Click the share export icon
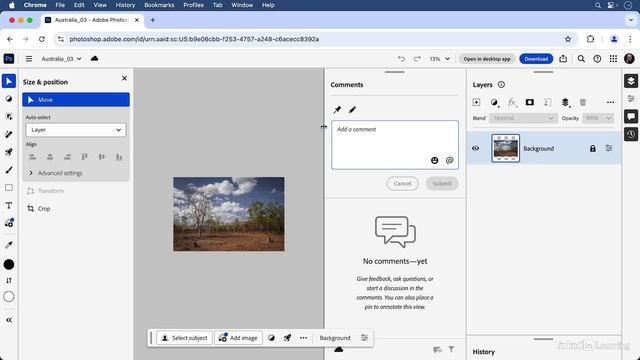This screenshot has width=640, height=360. [x=563, y=59]
